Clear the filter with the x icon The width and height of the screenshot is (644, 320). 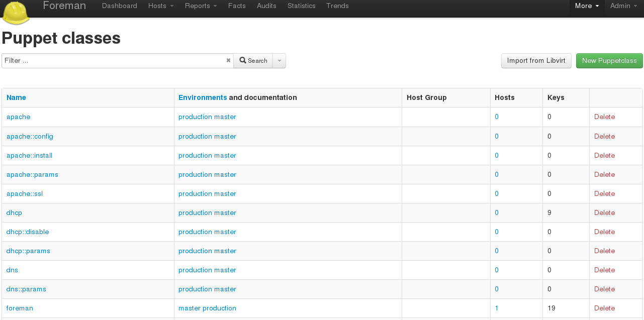tap(228, 60)
